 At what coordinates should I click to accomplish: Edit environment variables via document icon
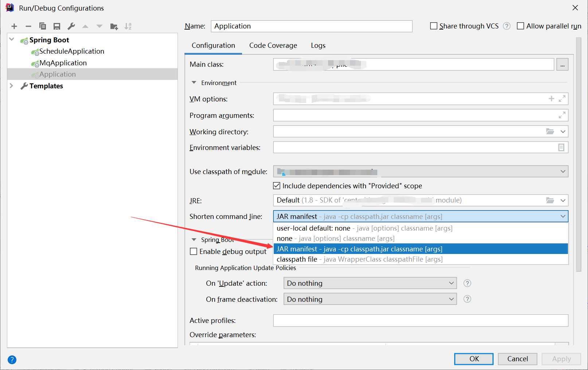[x=561, y=147]
